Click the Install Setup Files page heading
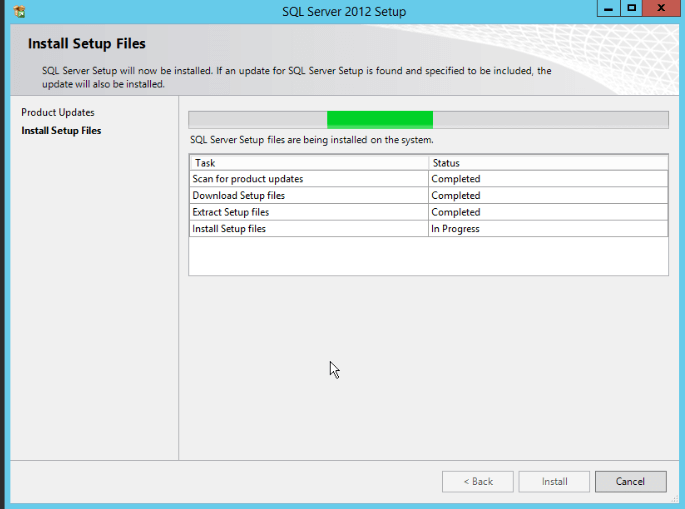Screen dimensions: 685x509 [x=87, y=44]
